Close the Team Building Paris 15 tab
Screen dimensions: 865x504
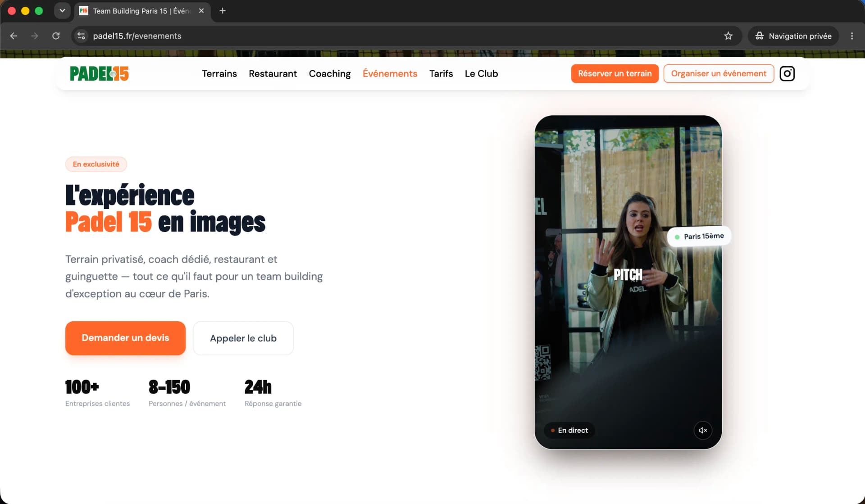coord(201,11)
